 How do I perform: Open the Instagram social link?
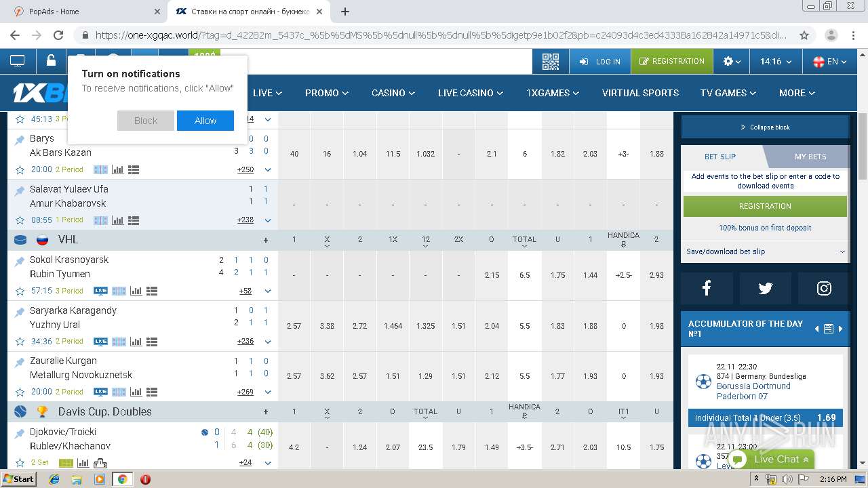click(824, 289)
